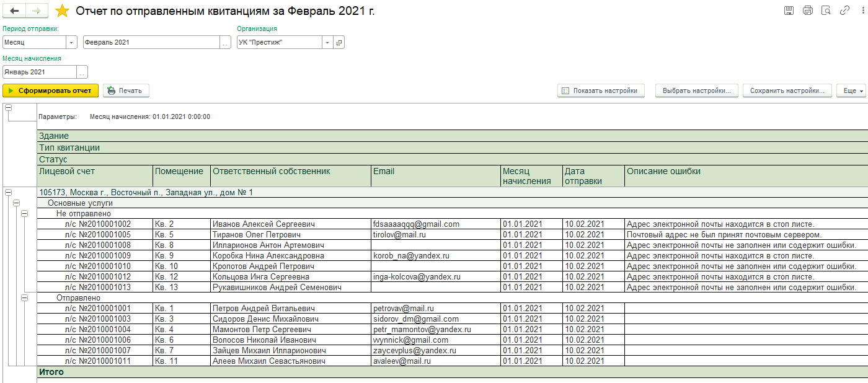Screen dimensions: 868x383
Task: Open the УК "Престиж" organization card icon
Action: pos(339,42)
